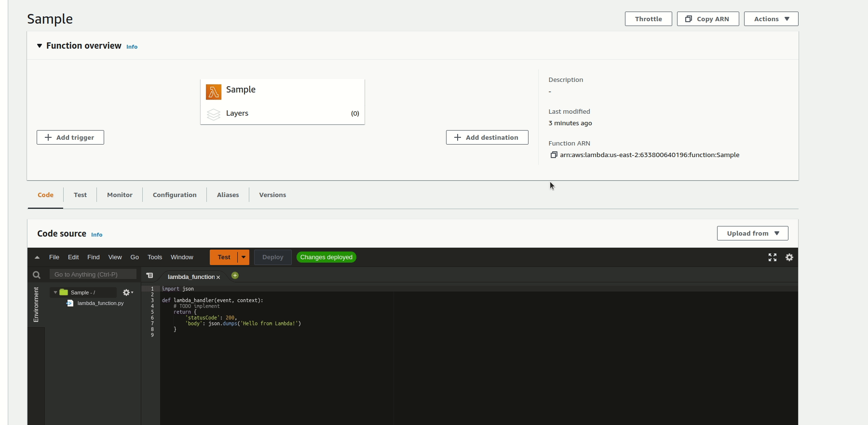The height and width of the screenshot is (425, 868).
Task: Click the Layers count (0)
Action: point(355,114)
